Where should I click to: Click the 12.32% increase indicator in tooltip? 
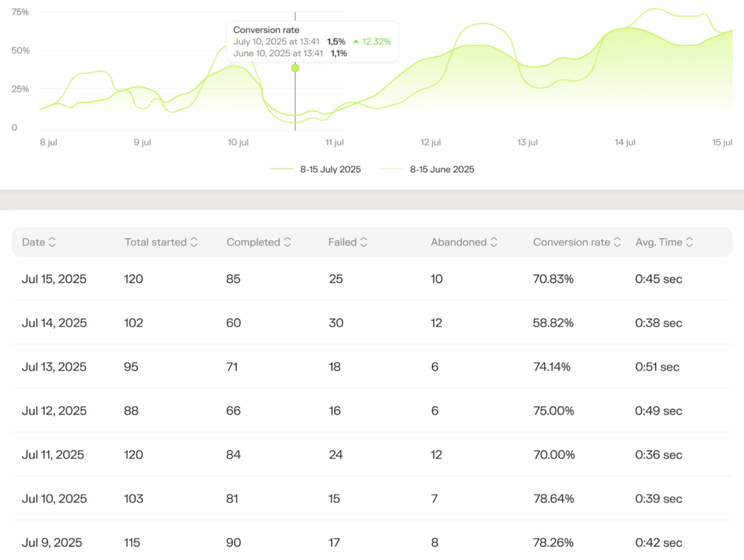[x=372, y=41]
